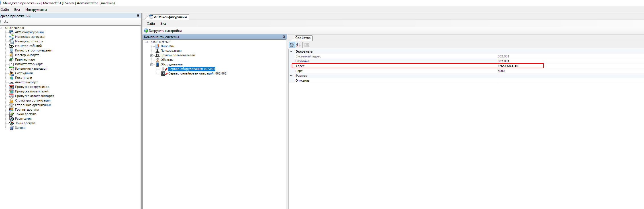Select Объекты in system components
Image resolution: width=644 pixels, height=209 pixels.
click(167, 60)
